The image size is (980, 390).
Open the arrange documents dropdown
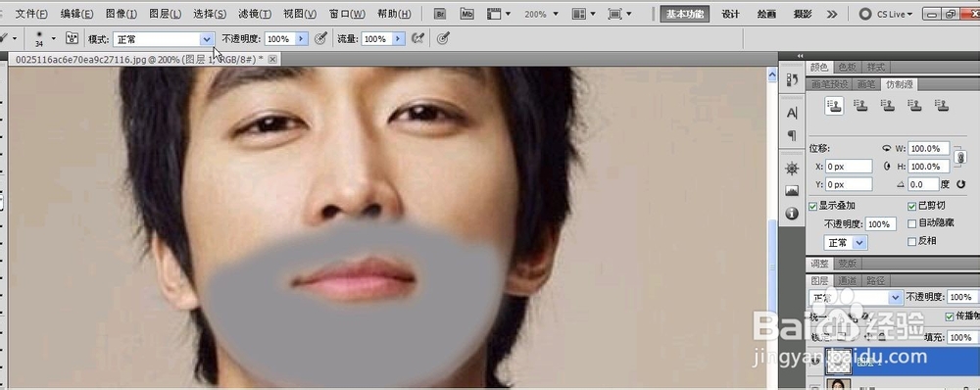tap(584, 14)
